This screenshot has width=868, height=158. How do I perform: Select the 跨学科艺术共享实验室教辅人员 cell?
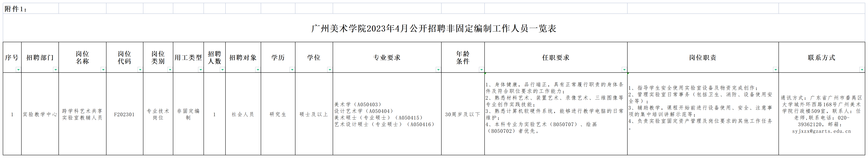pos(82,114)
